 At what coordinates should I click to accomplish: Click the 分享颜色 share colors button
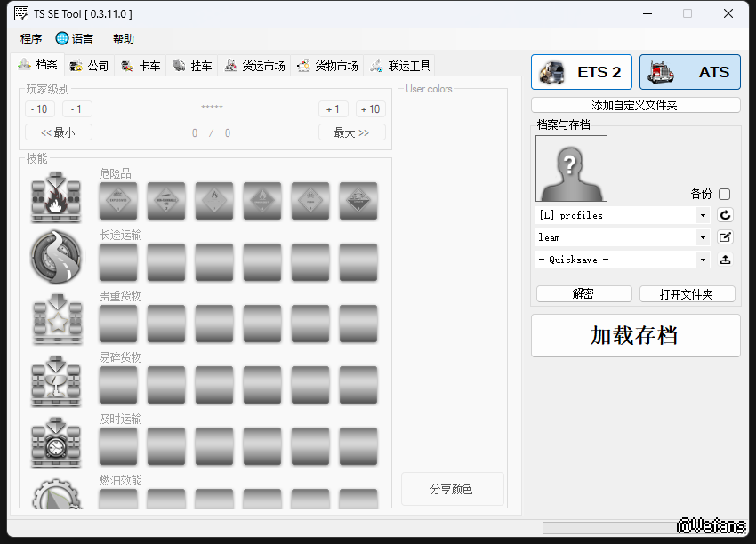[452, 489]
